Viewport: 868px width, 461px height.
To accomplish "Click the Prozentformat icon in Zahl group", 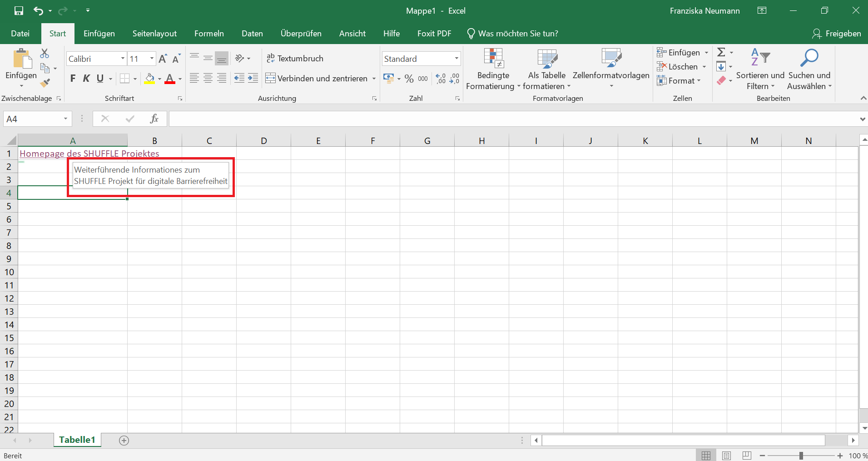I will tap(408, 78).
